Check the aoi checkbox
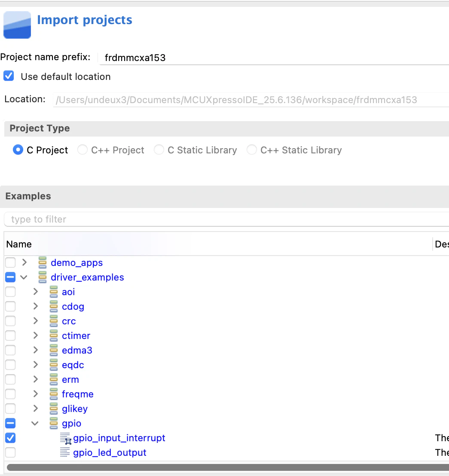The height and width of the screenshot is (476, 449). coord(10,292)
